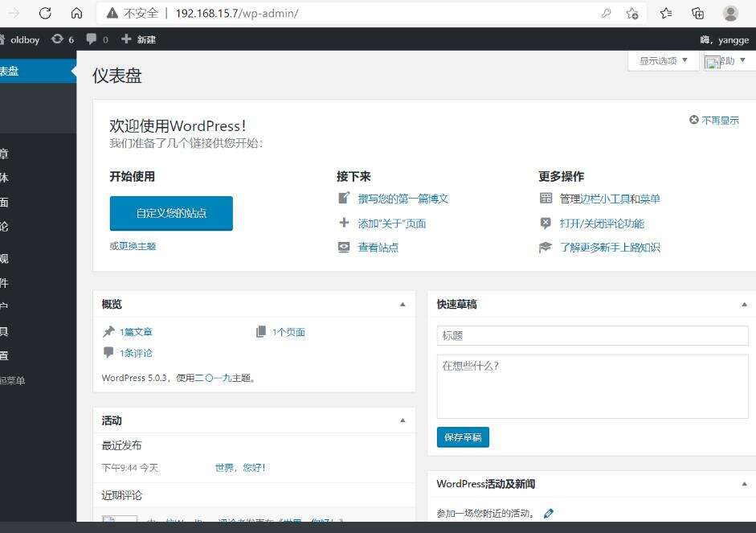Click the 最近发布 label

tap(122, 445)
